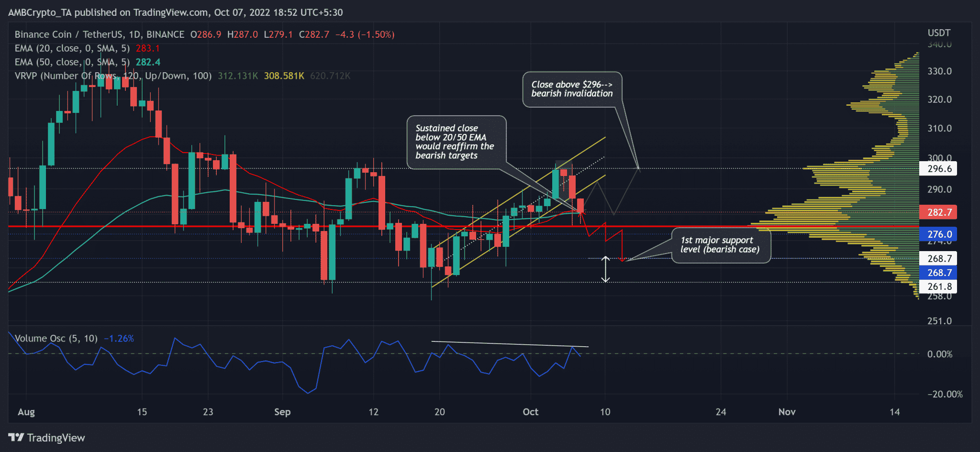Click the white 268.7 price label
980x452 pixels.
tap(938, 259)
